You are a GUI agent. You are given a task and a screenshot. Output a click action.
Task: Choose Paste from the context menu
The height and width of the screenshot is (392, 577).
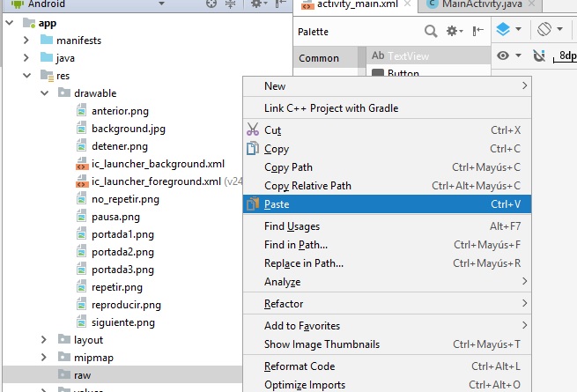(x=277, y=204)
